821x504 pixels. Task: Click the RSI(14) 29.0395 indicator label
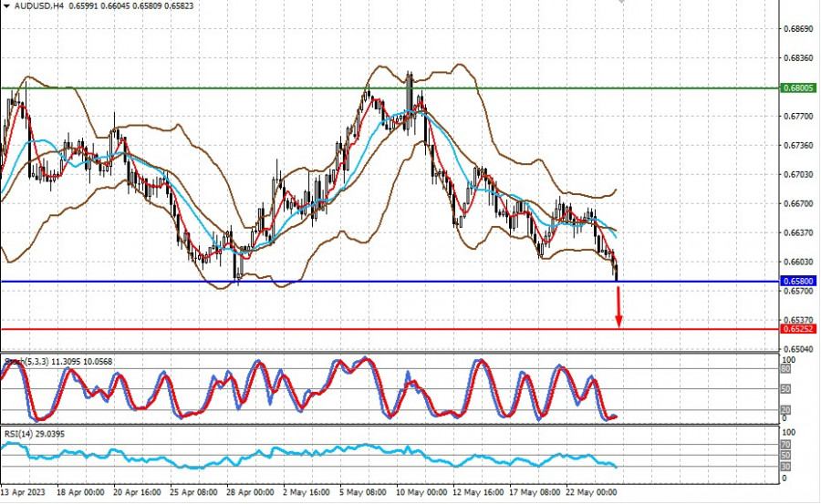pyautogui.click(x=35, y=434)
